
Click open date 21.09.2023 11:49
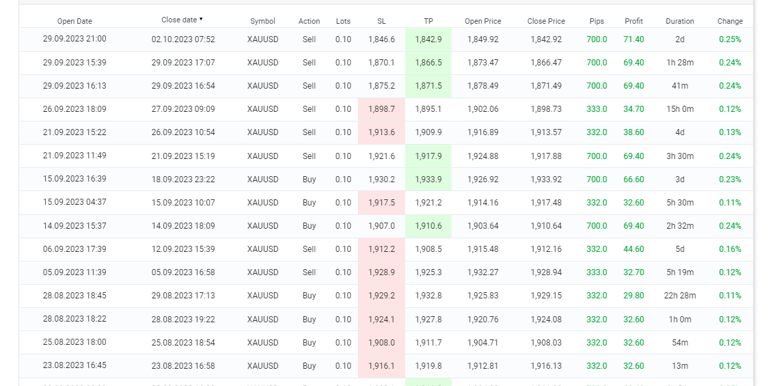(x=74, y=155)
